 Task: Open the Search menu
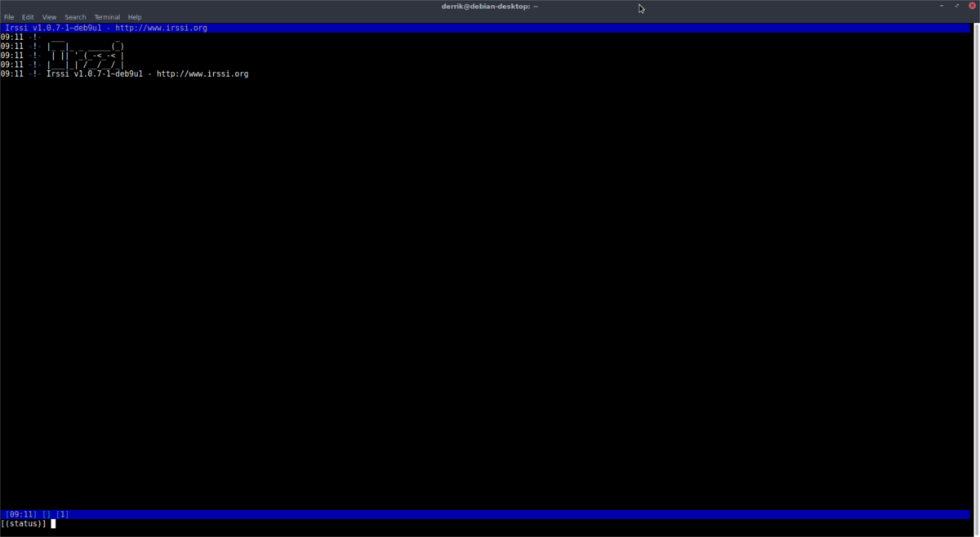75,17
